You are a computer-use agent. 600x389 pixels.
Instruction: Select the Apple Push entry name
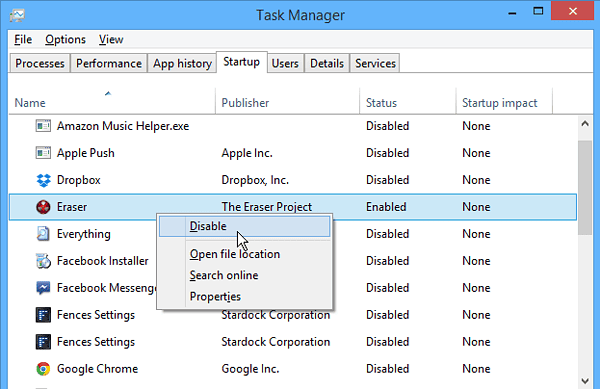tap(85, 153)
